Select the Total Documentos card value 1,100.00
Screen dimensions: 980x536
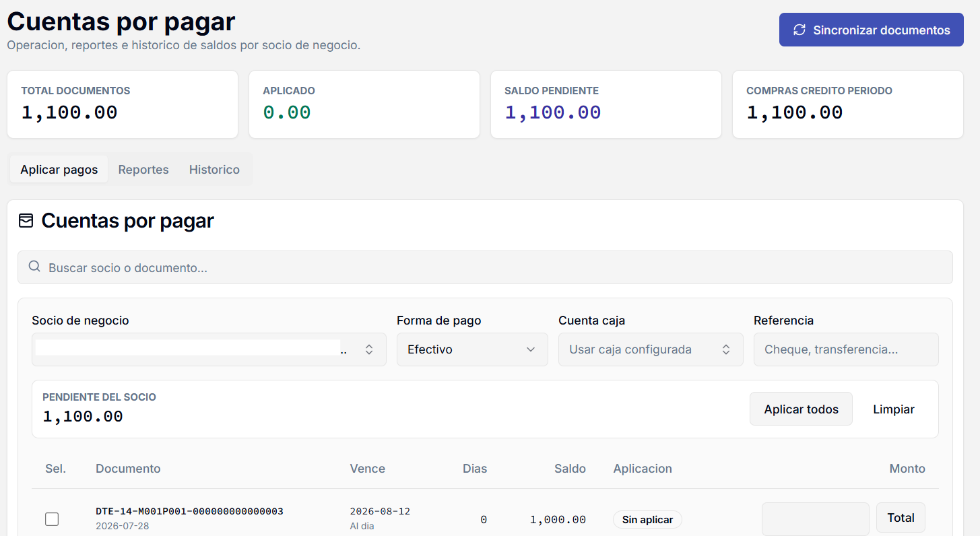coord(69,112)
